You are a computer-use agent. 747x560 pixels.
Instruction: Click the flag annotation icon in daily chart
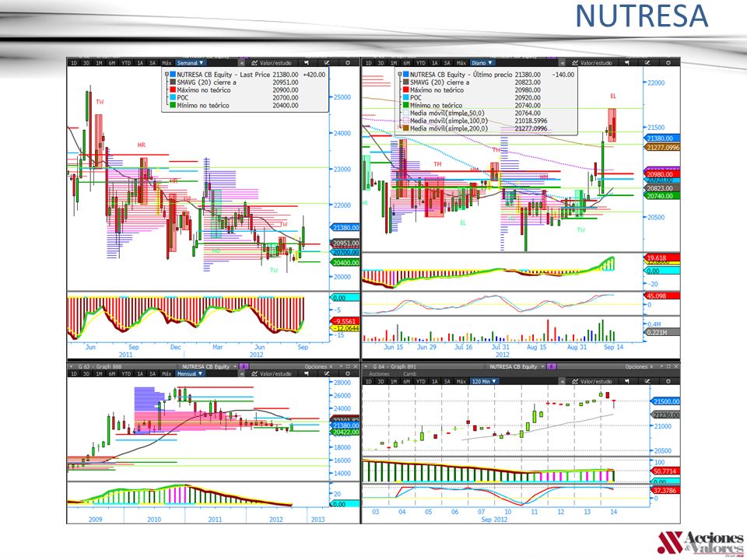[x=626, y=63]
